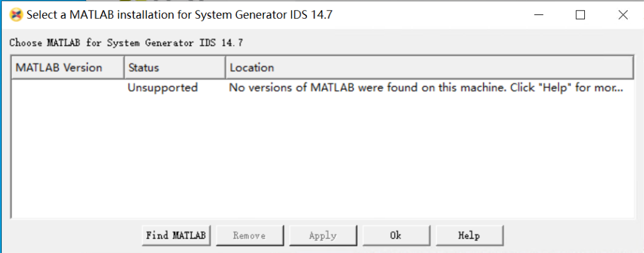This screenshot has height=253, width=644.
Task: Confirm with the Ok button
Action: click(x=395, y=235)
